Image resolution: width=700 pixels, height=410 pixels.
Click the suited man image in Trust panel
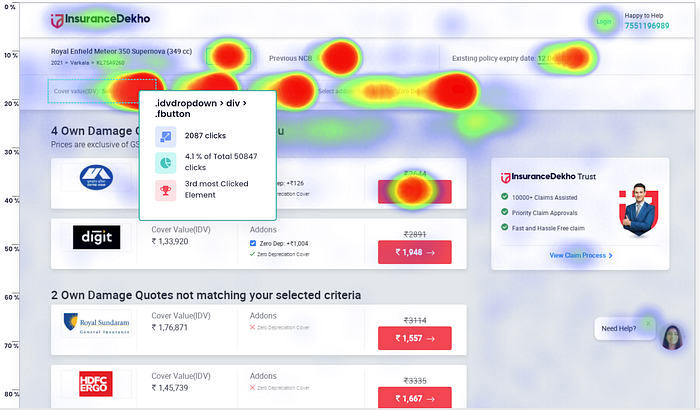tap(639, 209)
